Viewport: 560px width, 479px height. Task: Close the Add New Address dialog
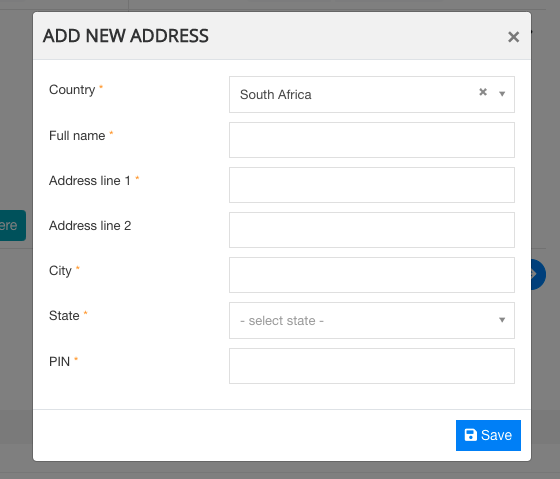(x=513, y=37)
